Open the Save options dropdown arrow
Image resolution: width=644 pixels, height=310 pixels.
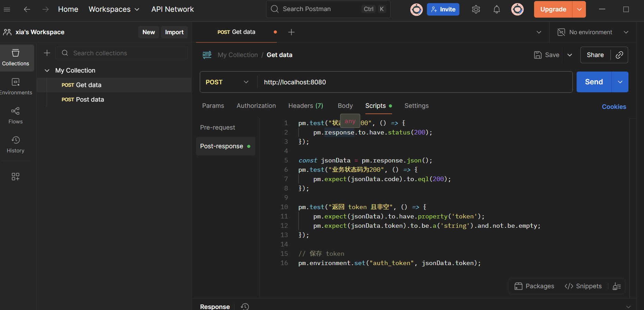[x=570, y=55]
